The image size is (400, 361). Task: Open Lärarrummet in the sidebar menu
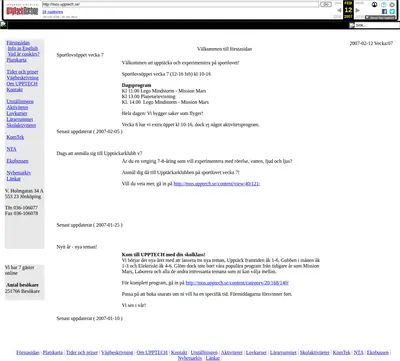20,119
